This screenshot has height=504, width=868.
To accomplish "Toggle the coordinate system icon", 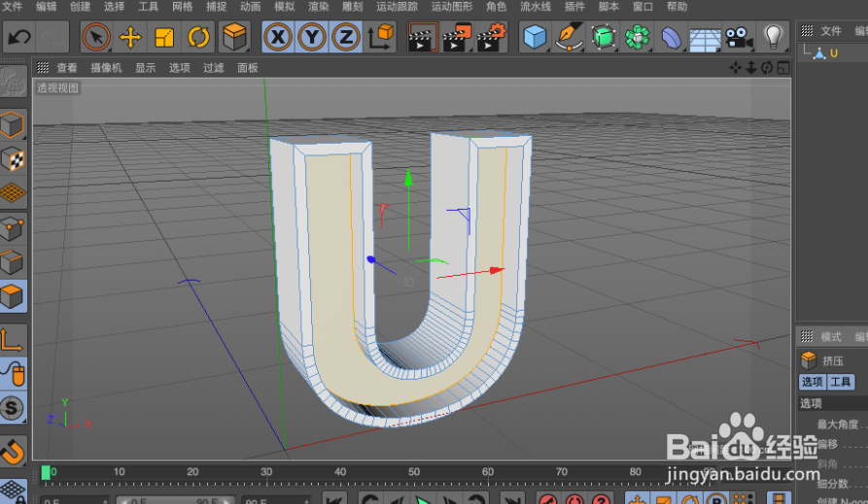I will pos(380,38).
